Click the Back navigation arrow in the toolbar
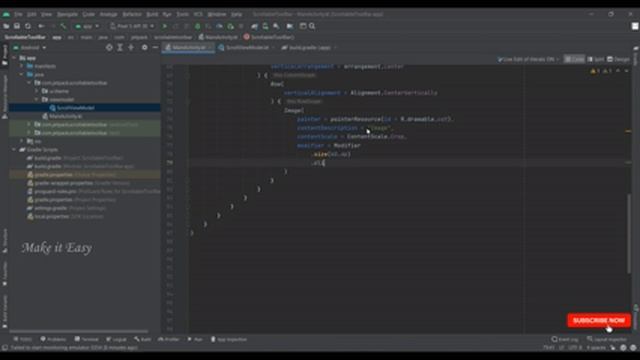This screenshot has width=640, height=360. (x=41, y=26)
